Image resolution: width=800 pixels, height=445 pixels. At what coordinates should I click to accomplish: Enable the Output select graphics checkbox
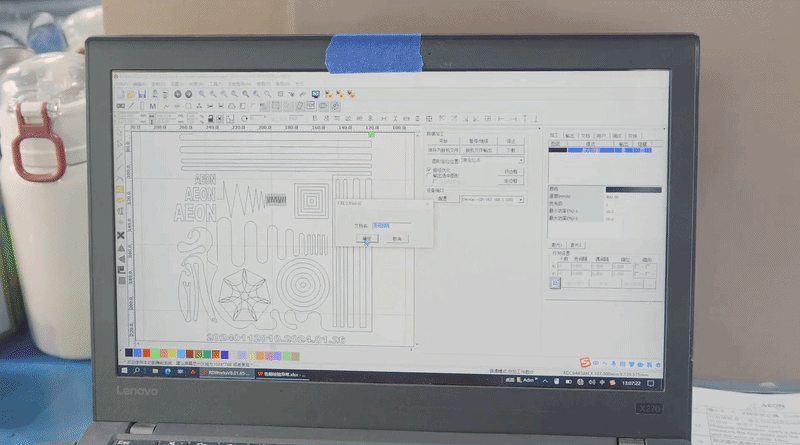coord(429,175)
